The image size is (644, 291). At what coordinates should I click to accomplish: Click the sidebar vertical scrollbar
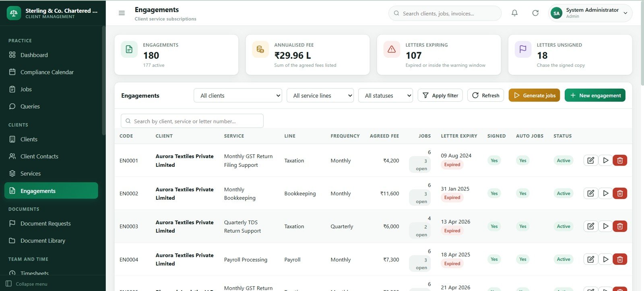tap(103, 80)
